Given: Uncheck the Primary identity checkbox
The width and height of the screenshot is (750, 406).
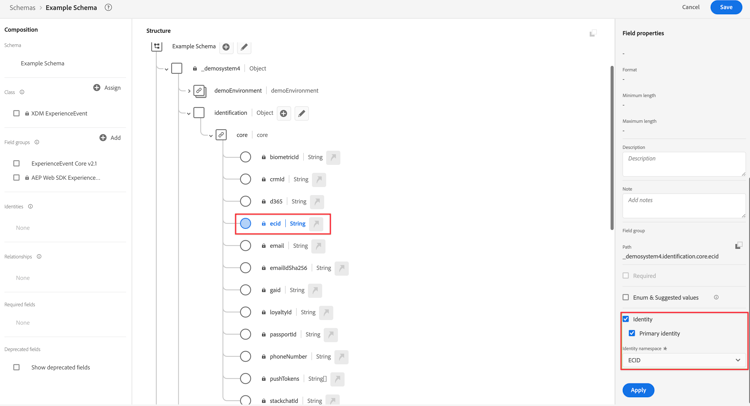Looking at the screenshot, I should point(632,333).
